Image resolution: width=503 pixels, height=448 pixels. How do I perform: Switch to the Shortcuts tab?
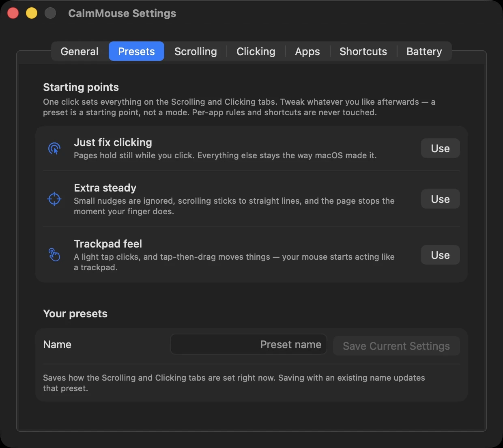[x=363, y=52]
